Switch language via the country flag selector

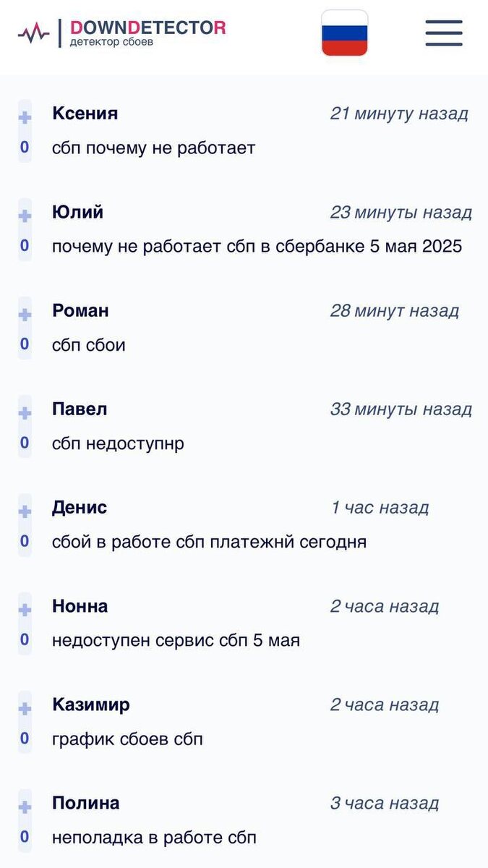[345, 33]
